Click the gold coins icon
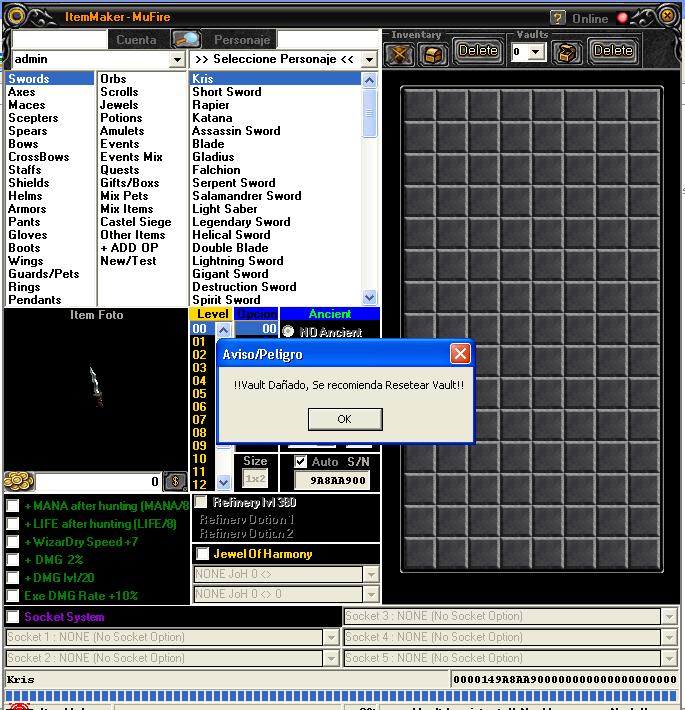This screenshot has height=710, width=685. (x=18, y=481)
